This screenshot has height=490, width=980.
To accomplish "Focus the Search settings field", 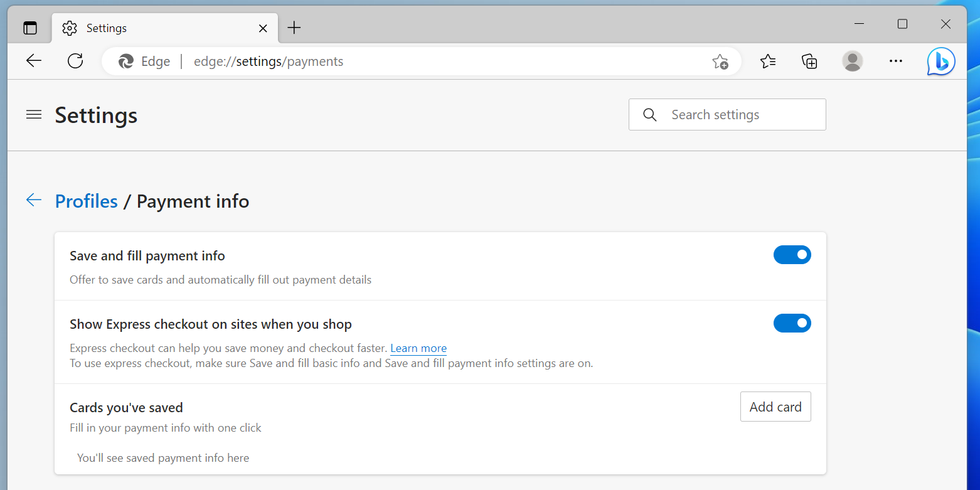I will [x=727, y=114].
